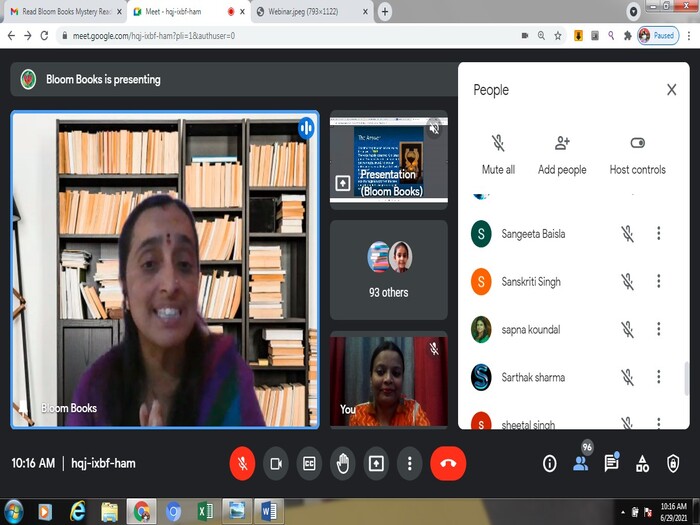Viewport: 700px width, 525px height.
Task: Click sapna koundal's avatar photo
Action: pyautogui.click(x=481, y=329)
